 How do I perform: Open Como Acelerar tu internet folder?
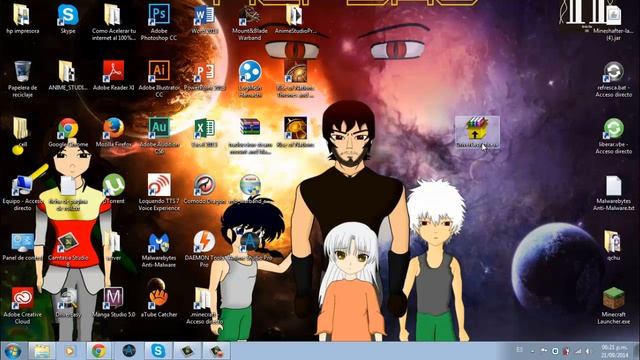113,22
